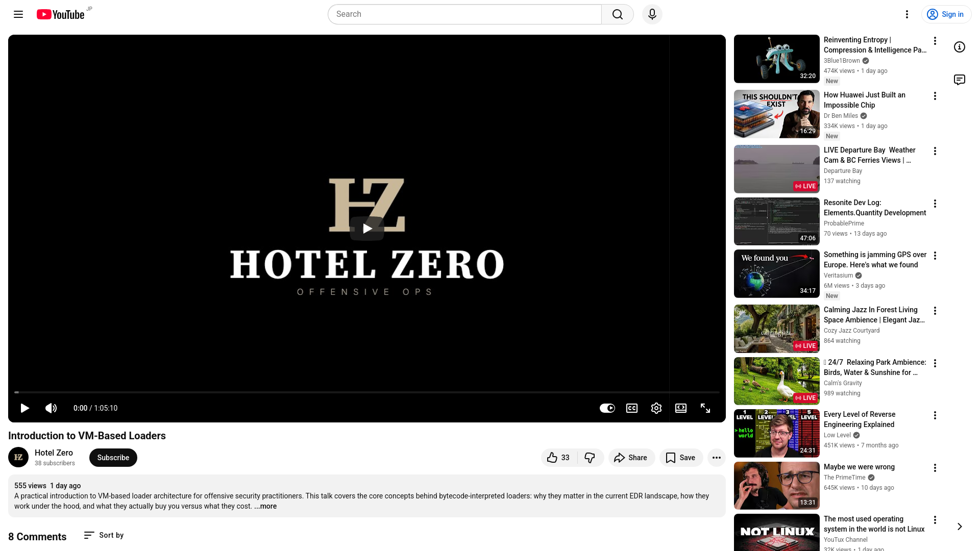This screenshot has height=551, width=980.
Task: Seek on the video progress bar
Action: [367, 392]
